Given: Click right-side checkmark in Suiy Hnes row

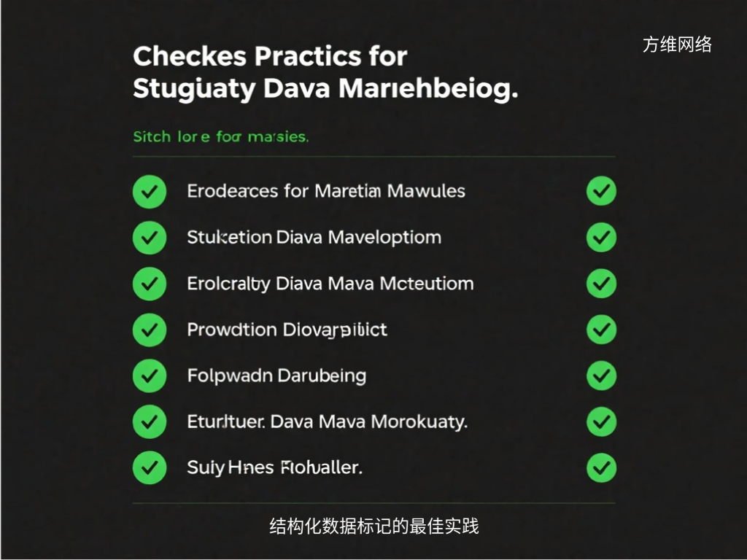Looking at the screenshot, I should pos(601,467).
